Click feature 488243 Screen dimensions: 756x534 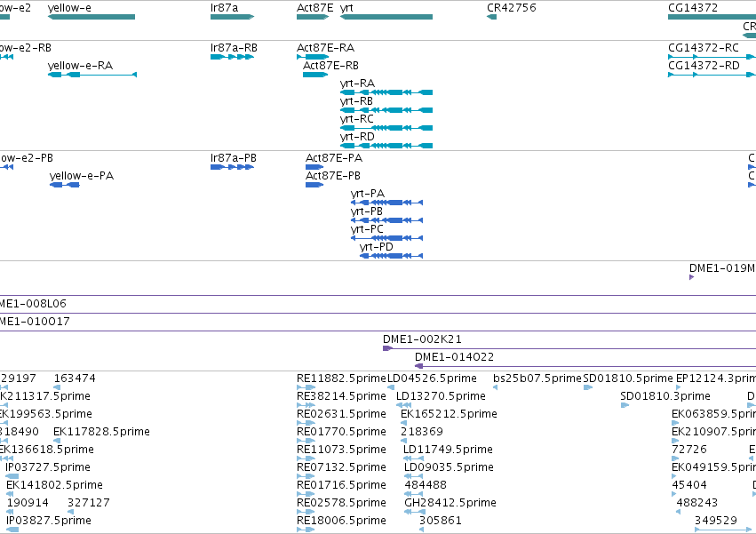(x=697, y=503)
